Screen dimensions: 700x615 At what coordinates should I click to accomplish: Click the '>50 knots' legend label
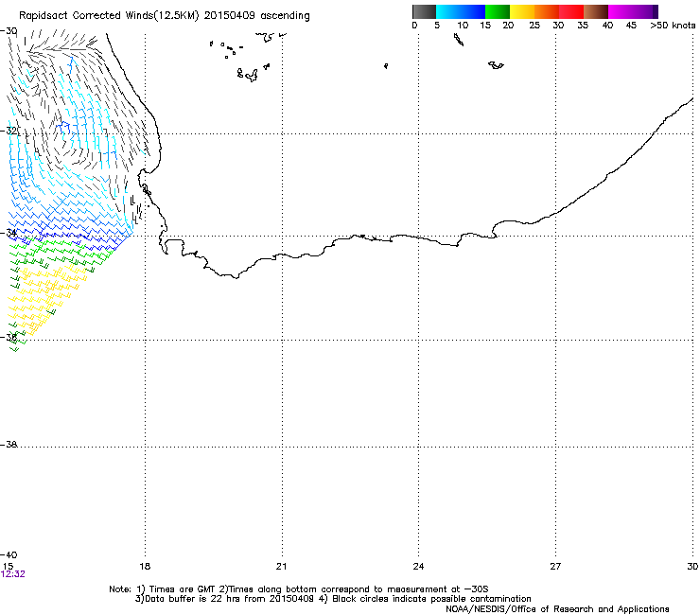point(673,26)
